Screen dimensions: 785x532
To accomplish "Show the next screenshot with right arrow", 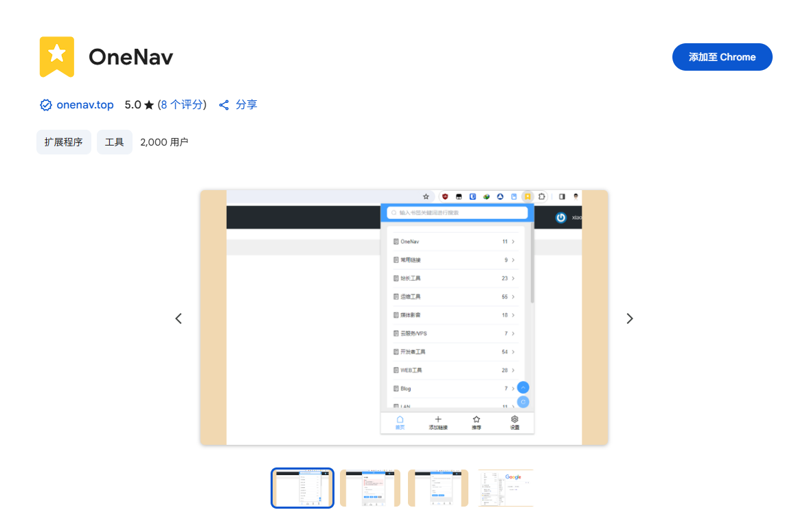I will (630, 319).
